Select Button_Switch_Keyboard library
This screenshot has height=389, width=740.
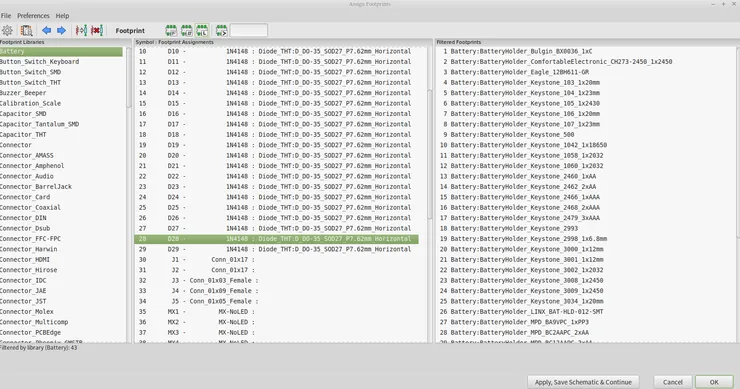coord(61,62)
